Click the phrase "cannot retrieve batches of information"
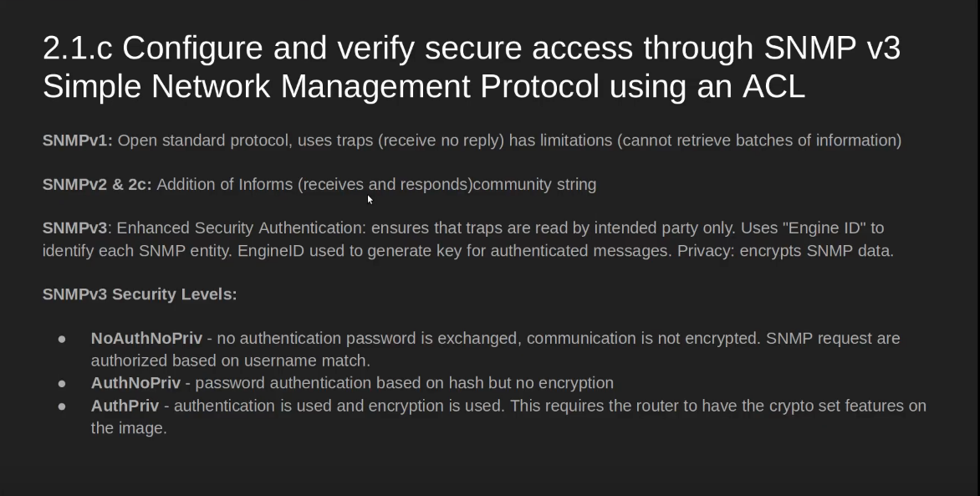This screenshot has width=980, height=496. pos(759,141)
